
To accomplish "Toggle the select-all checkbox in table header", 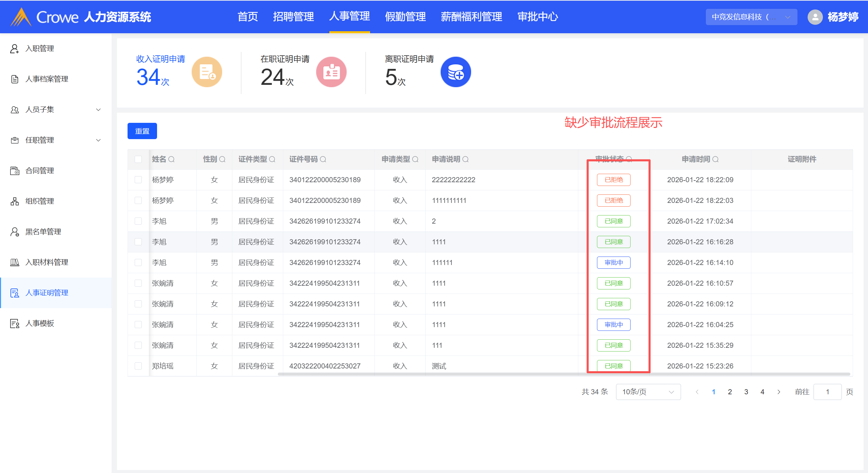I will tap(138, 159).
